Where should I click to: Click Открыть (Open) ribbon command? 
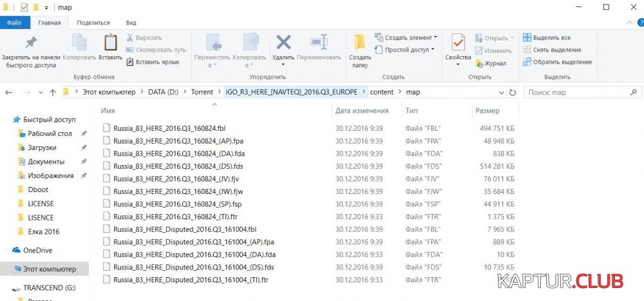coord(495,38)
